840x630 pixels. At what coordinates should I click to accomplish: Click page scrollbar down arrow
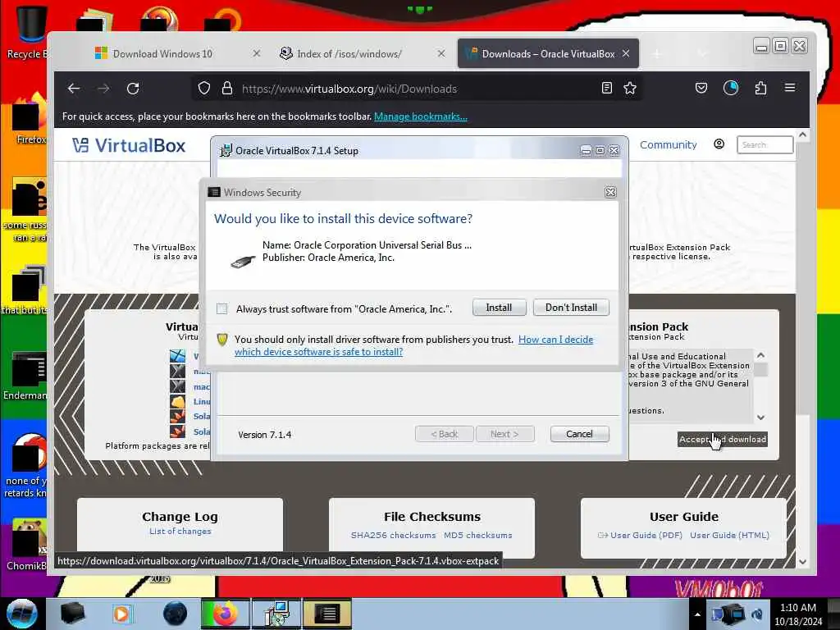pos(802,561)
